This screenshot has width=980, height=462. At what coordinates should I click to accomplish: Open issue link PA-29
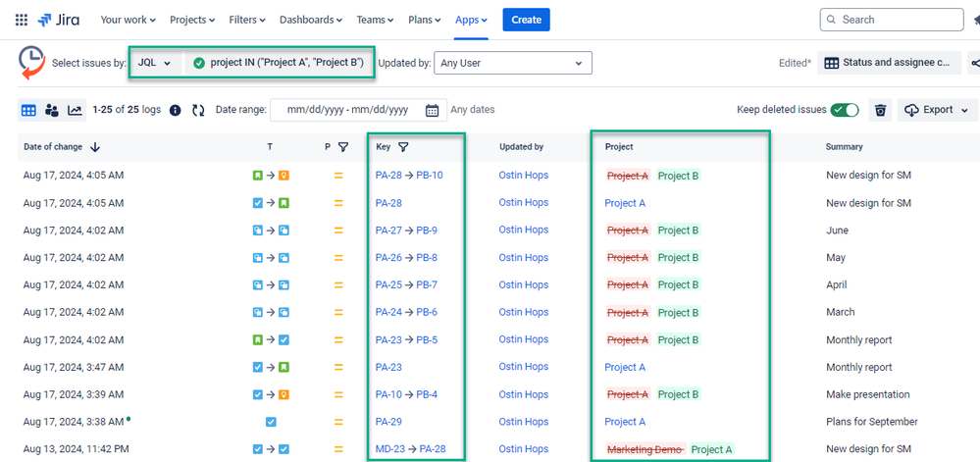388,422
